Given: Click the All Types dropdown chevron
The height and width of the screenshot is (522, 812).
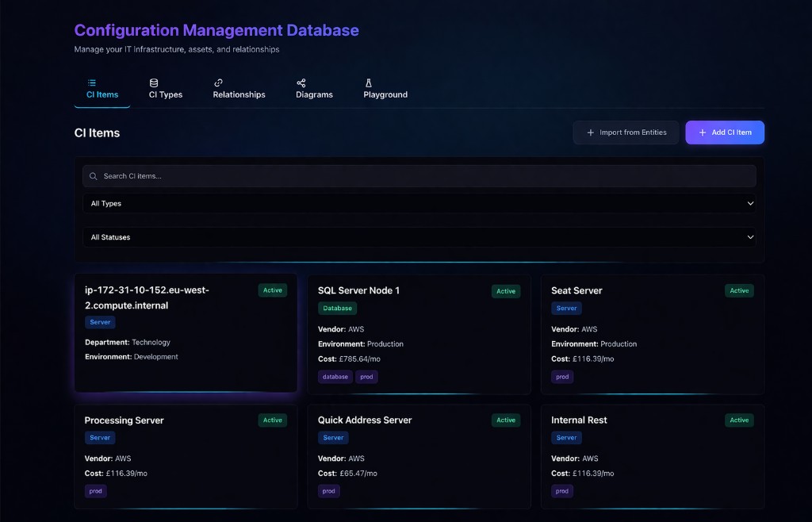Looking at the screenshot, I should point(750,204).
